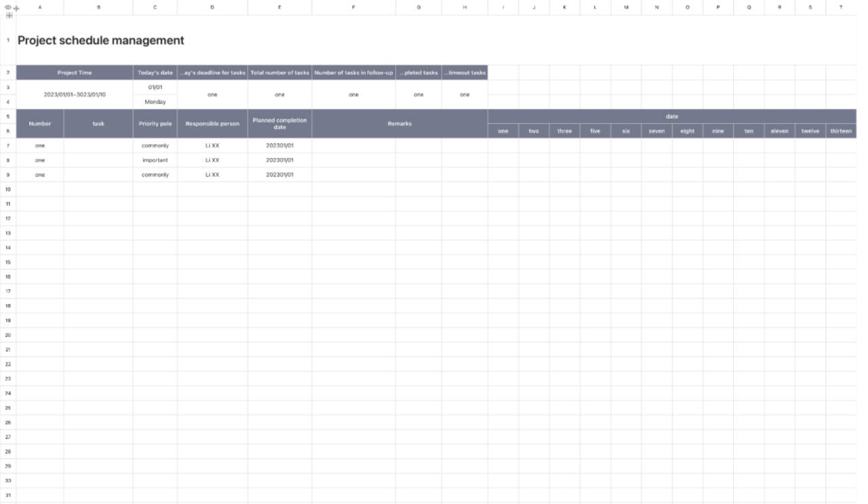The width and height of the screenshot is (868, 504).
Task: Select the 'eight' date column header
Action: click(688, 131)
